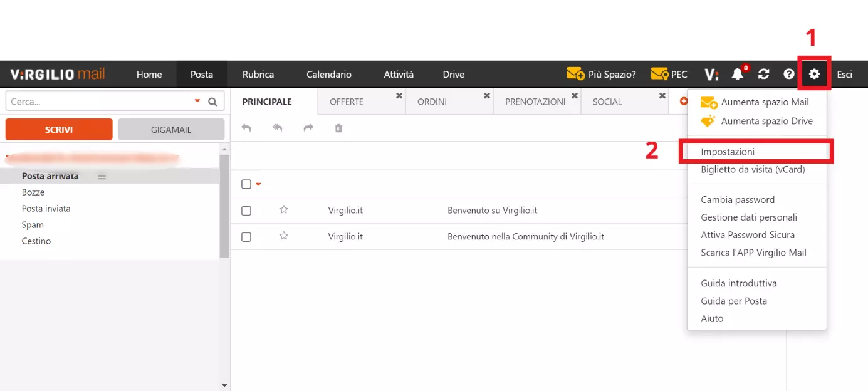Open the Posta section
Image resolution: width=868 pixels, height=391 pixels.
[202, 74]
